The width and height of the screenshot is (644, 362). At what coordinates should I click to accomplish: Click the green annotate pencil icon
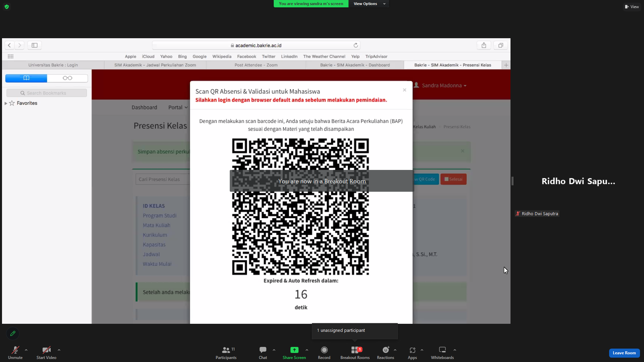(x=13, y=334)
